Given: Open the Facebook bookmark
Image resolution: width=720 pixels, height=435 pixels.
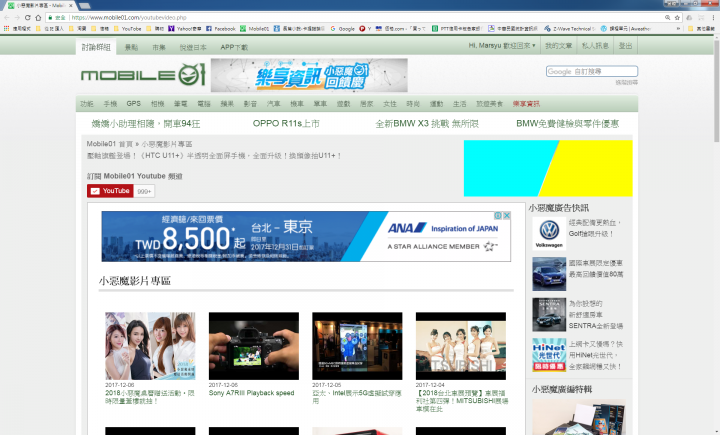Looking at the screenshot, I should 221,28.
